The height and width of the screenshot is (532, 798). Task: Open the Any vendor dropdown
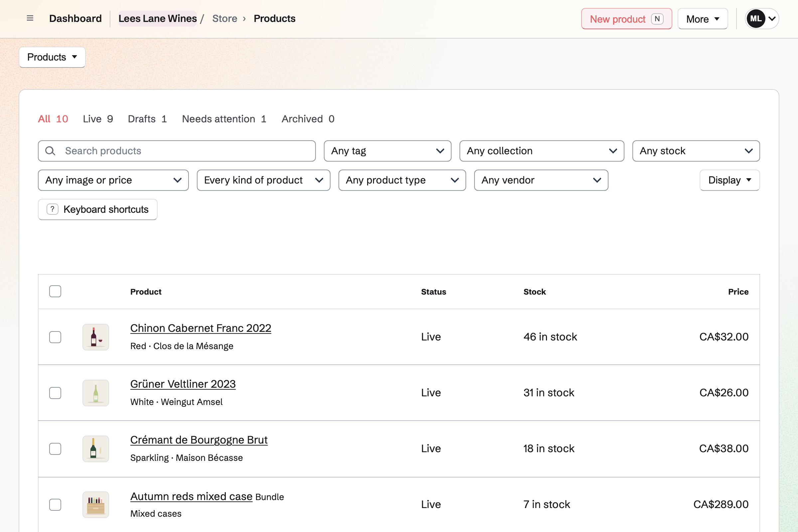[x=541, y=180]
